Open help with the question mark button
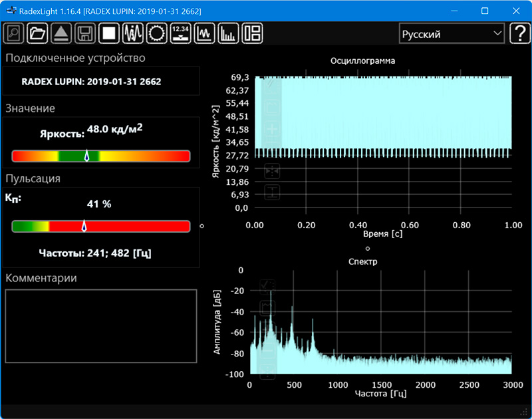Image resolution: width=532 pixels, height=419 pixels. (x=519, y=33)
